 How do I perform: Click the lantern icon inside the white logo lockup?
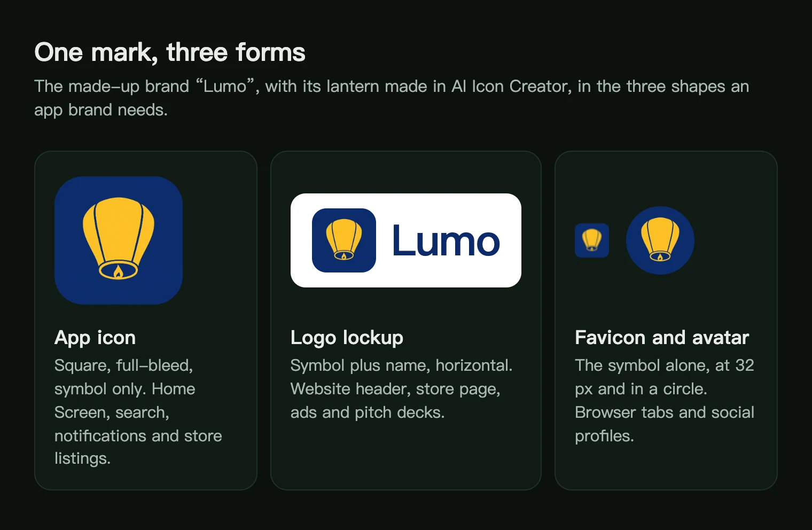pyautogui.click(x=344, y=240)
